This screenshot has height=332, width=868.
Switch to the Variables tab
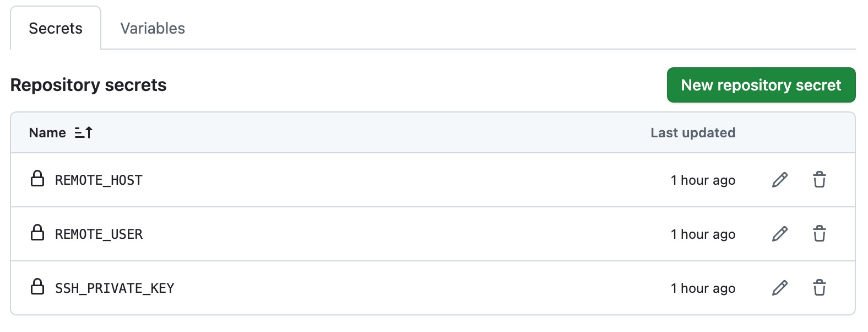point(153,28)
